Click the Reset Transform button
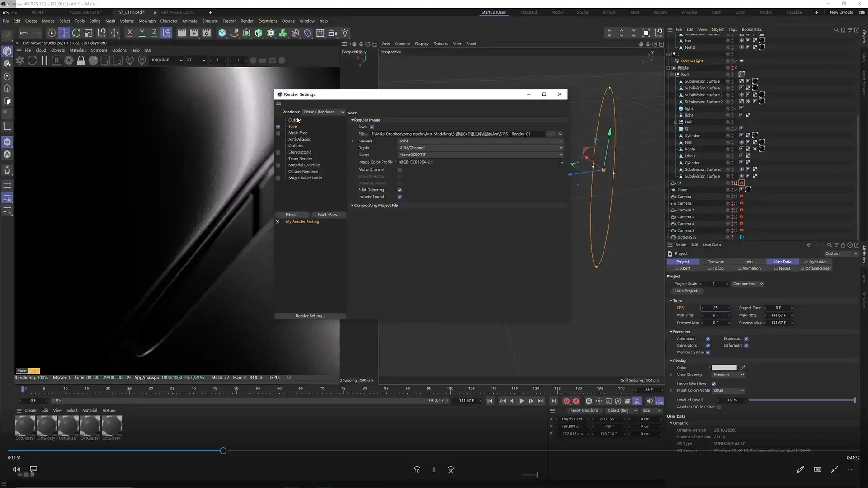 [x=585, y=410]
